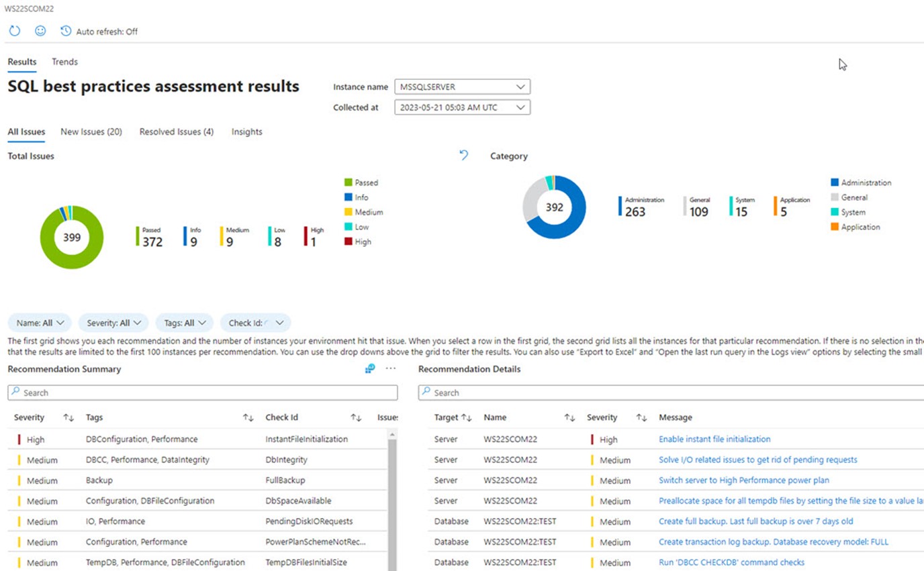
Task: Click the Recommendation Summary search field
Action: (x=202, y=393)
